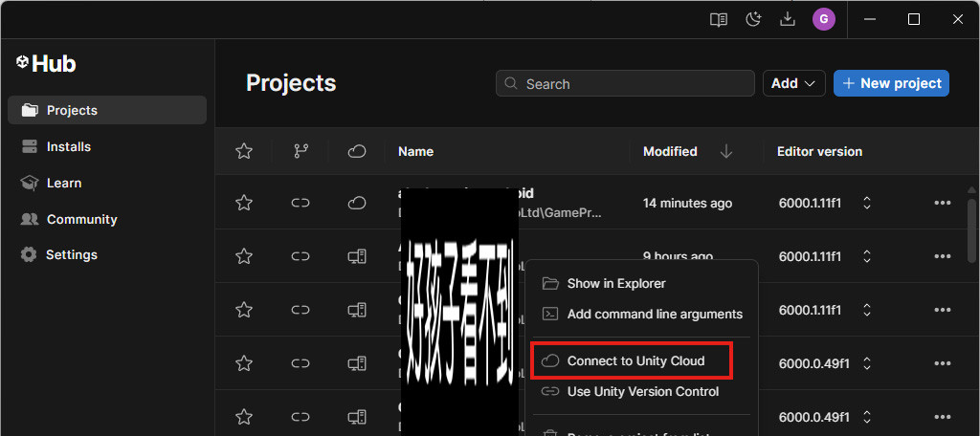
Task: Click the Search projects field
Action: [625, 83]
